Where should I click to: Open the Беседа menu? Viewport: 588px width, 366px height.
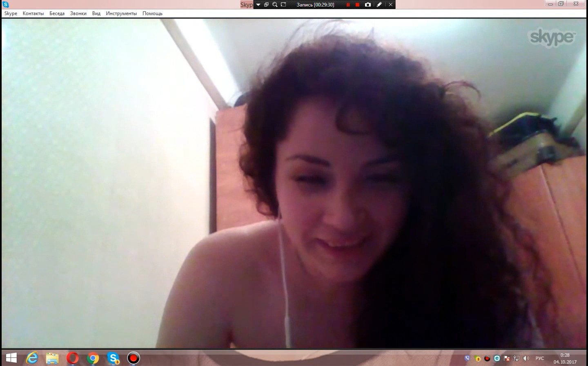(57, 13)
